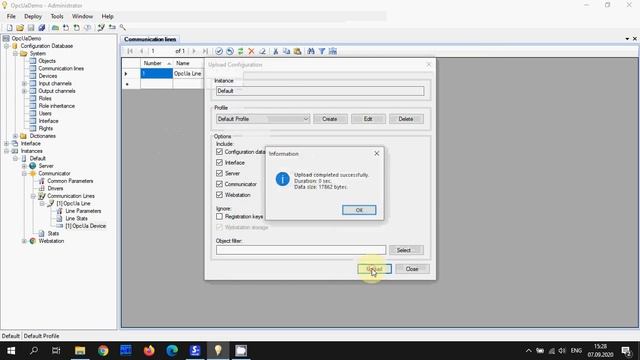Open the Tools menu

point(57,16)
